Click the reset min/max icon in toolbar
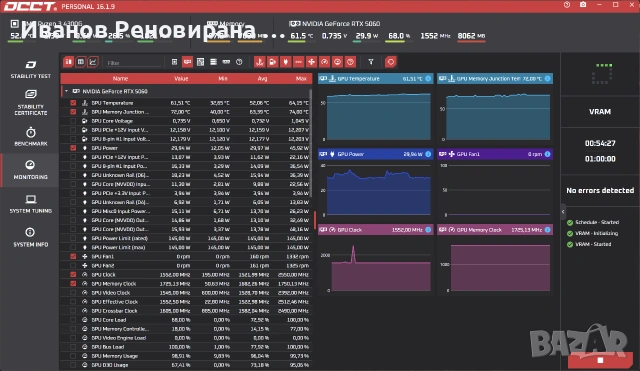The width and height of the screenshot is (640, 371). [x=391, y=62]
